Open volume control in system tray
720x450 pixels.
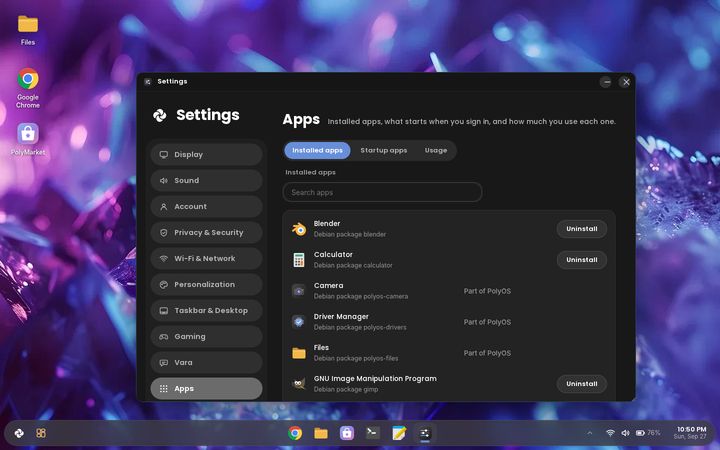point(625,433)
